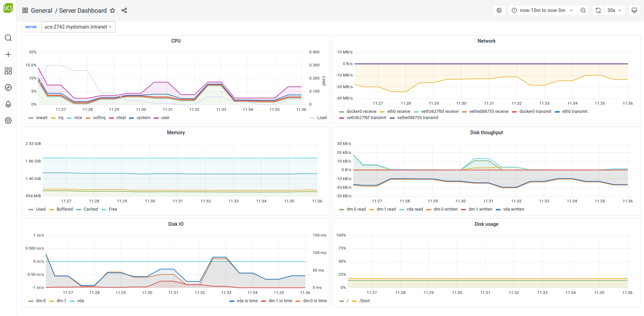
Task: Open the Configuration gear in sidebar
Action: pos(8,120)
